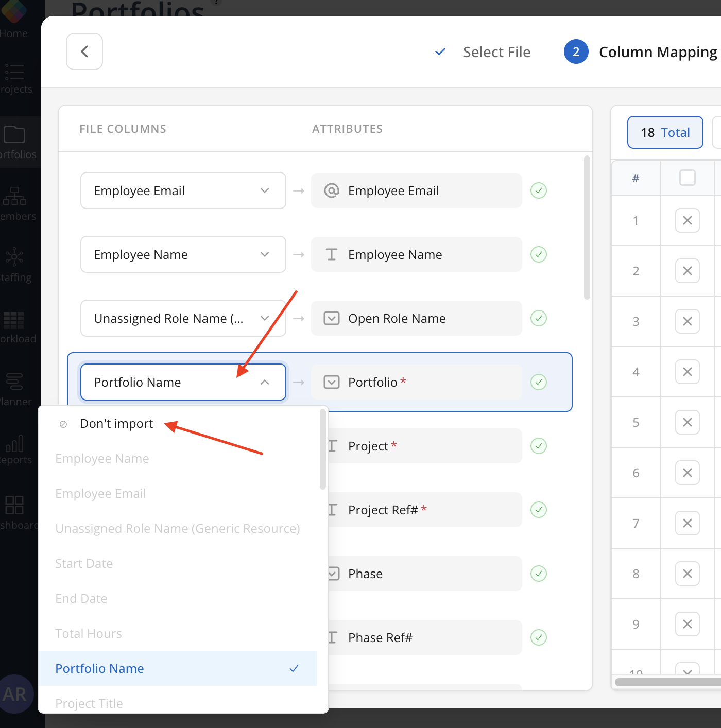
Task: Click green check next to Employee Name
Action: (x=539, y=254)
